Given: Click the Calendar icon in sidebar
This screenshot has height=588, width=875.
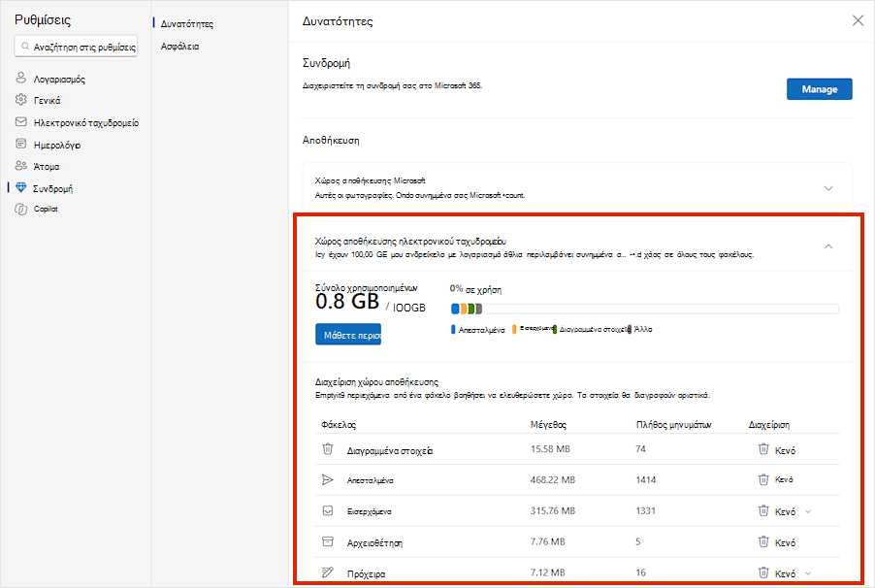Looking at the screenshot, I should [x=21, y=144].
